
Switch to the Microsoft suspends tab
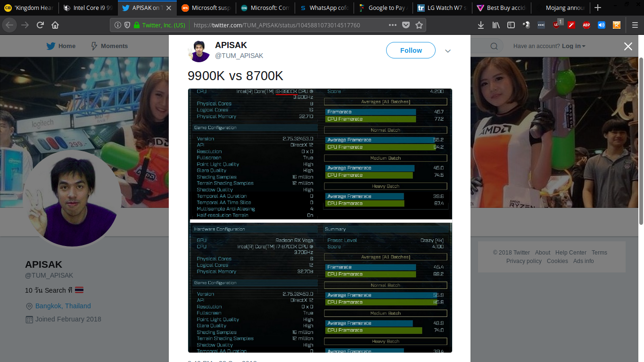(x=206, y=8)
